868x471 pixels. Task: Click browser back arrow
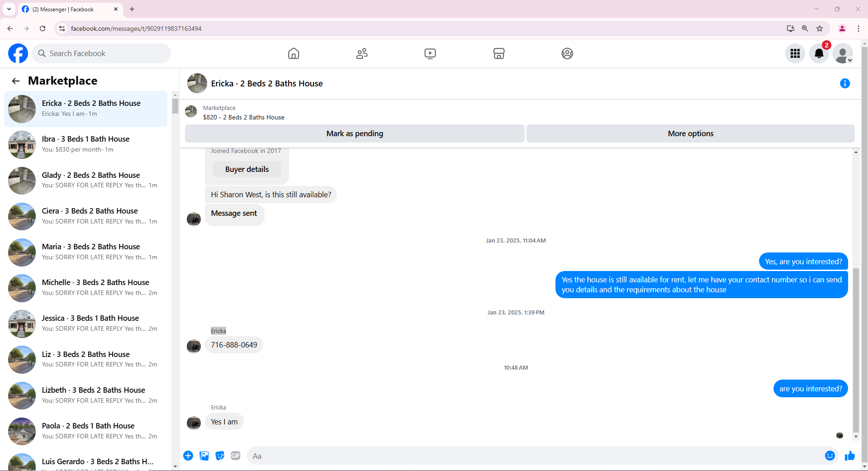[10, 29]
